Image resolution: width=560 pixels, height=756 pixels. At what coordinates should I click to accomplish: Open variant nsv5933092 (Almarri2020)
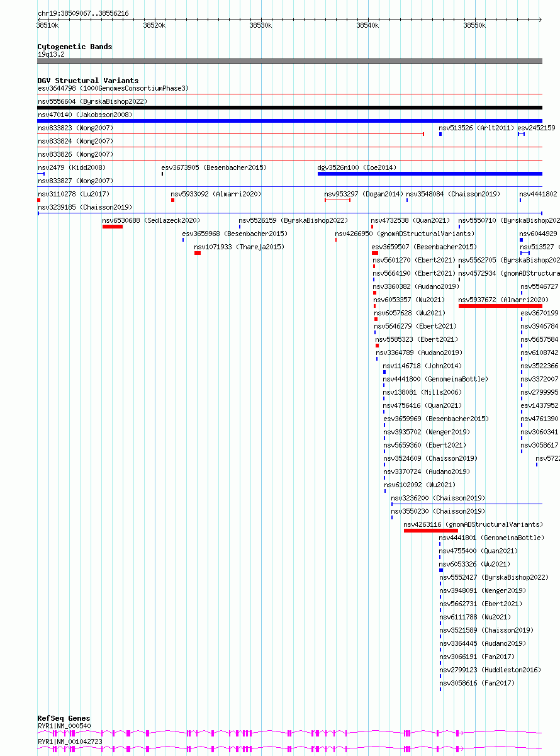coord(216,194)
